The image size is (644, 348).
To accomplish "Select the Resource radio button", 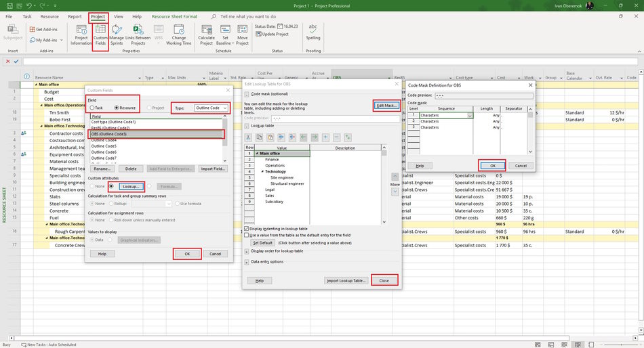I will coord(116,108).
